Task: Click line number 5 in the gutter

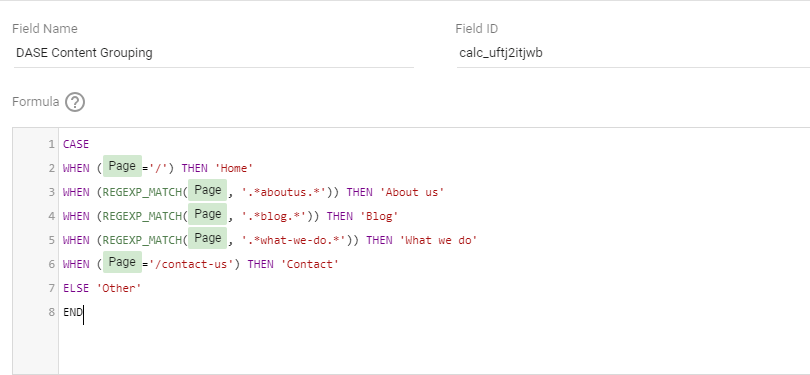Action: pyautogui.click(x=52, y=240)
